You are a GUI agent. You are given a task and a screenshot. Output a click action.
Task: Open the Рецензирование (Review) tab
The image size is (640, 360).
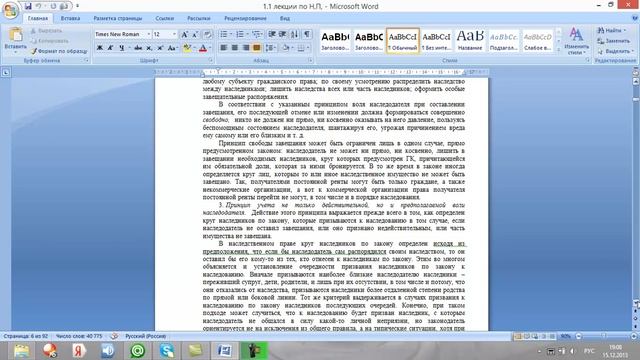(245, 18)
